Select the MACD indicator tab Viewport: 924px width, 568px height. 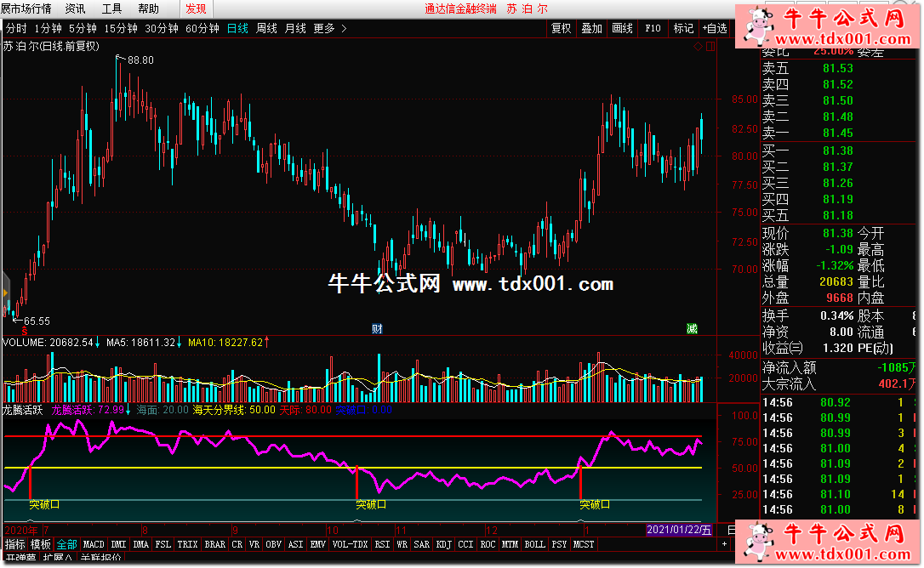(x=94, y=544)
